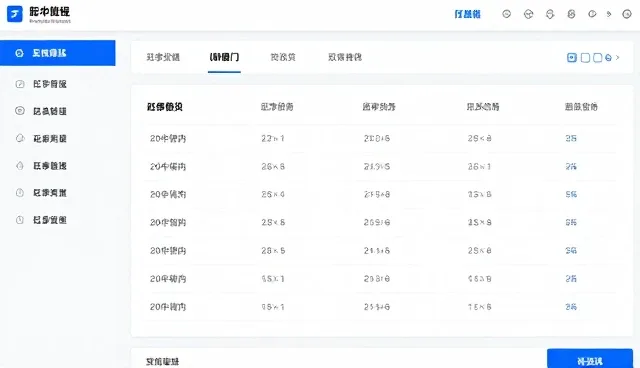Click the bold first column header of the table

click(164, 107)
